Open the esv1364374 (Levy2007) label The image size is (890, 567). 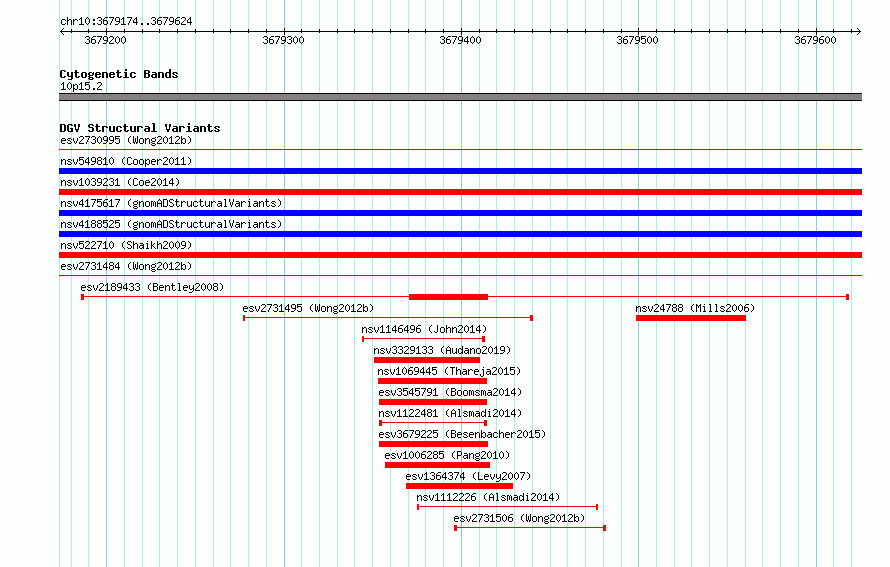(x=468, y=476)
